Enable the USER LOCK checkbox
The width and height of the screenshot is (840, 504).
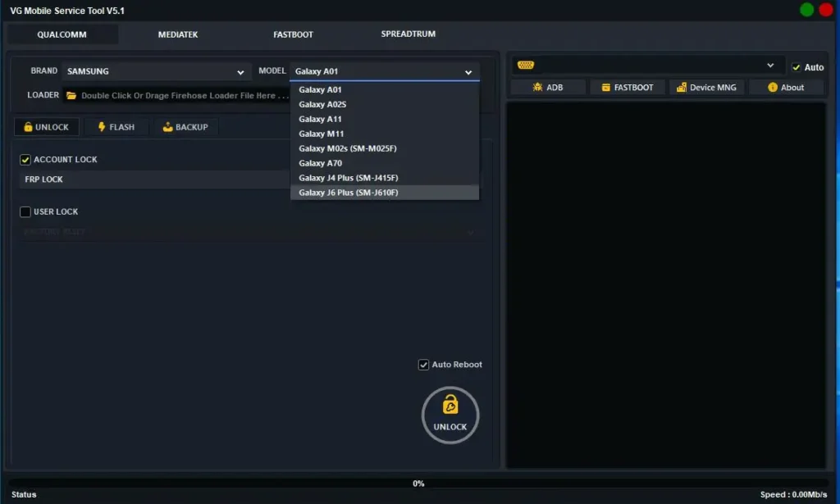point(25,212)
